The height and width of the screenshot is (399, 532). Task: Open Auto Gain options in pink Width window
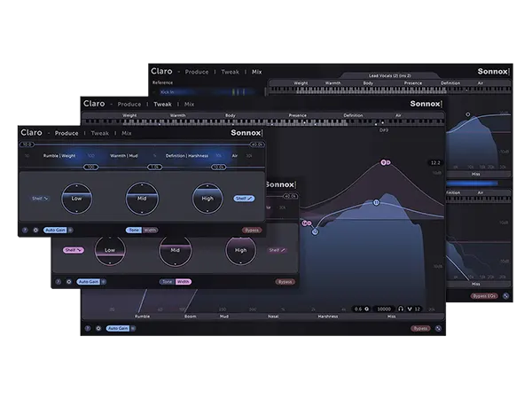tap(104, 282)
